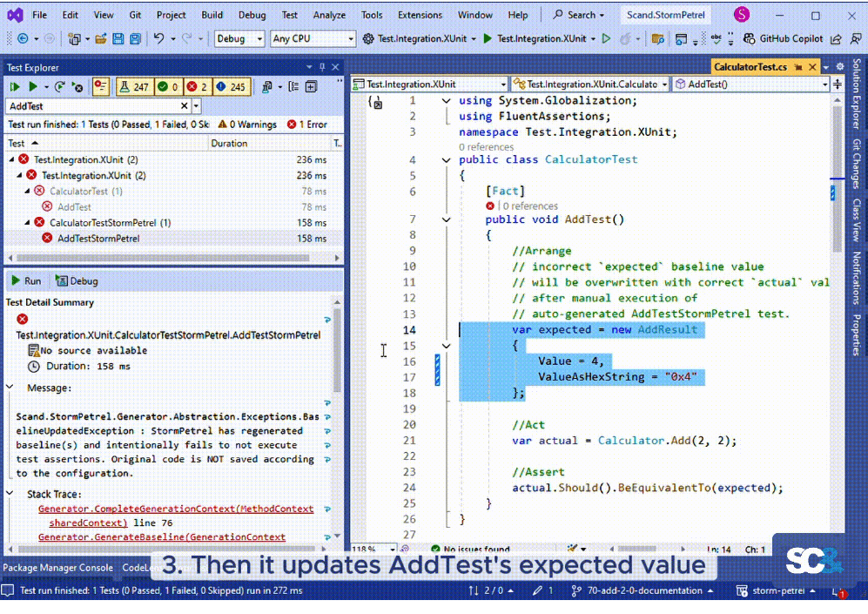Click Debug in the test detail pane
The height and width of the screenshot is (614, 868).
pos(77,280)
